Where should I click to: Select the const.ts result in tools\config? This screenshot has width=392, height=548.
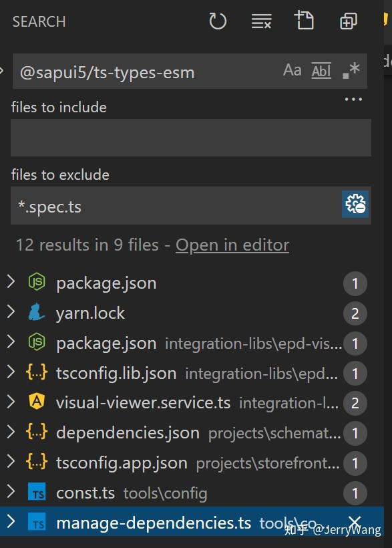[x=85, y=493]
